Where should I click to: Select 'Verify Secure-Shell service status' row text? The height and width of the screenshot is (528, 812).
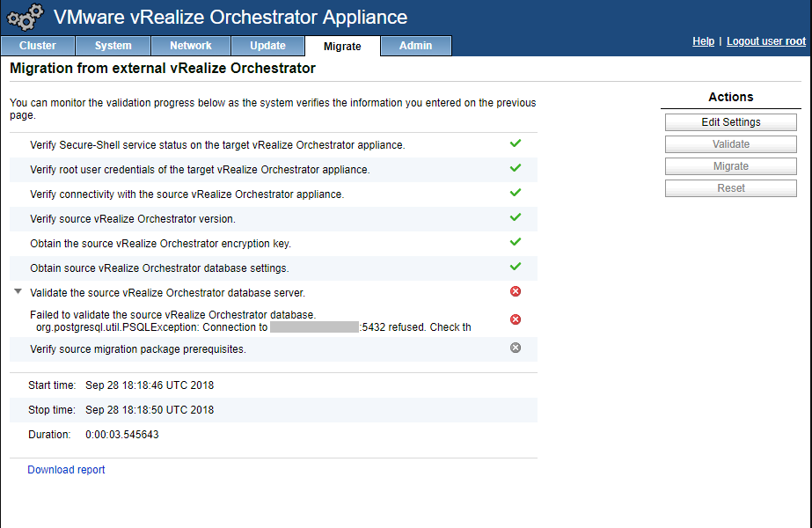coord(217,145)
